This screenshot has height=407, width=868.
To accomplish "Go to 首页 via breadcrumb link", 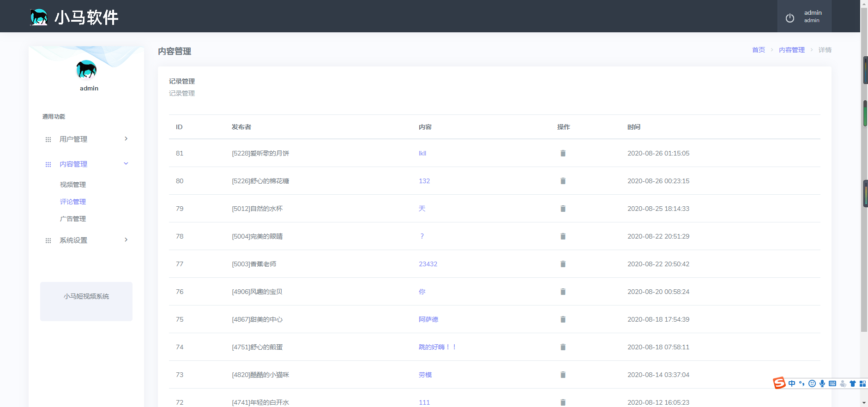I will 758,50.
